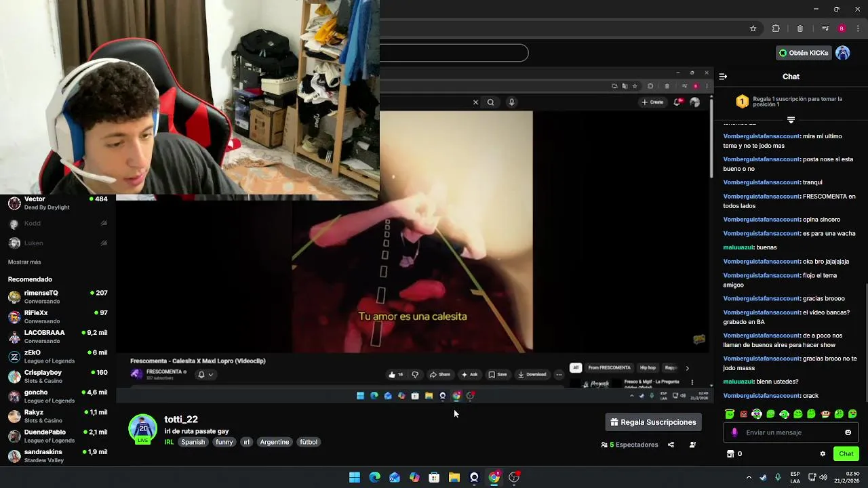Open Windows Start button on taskbar
Image resolution: width=868 pixels, height=488 pixels.
click(x=355, y=477)
